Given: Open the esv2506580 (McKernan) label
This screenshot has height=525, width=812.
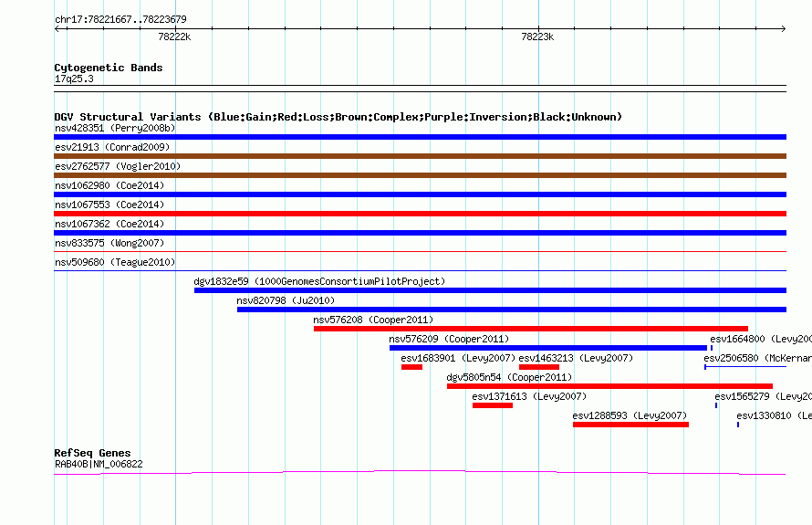Looking at the screenshot, I should click(757, 358).
